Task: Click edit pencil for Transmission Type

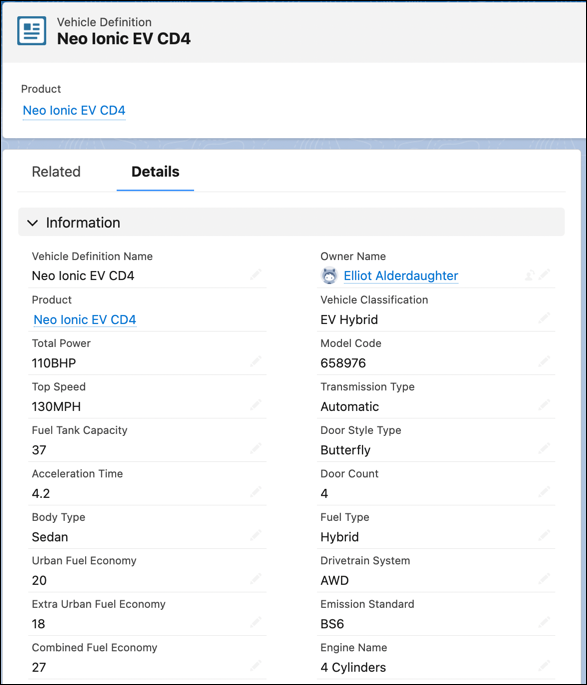Action: (544, 405)
